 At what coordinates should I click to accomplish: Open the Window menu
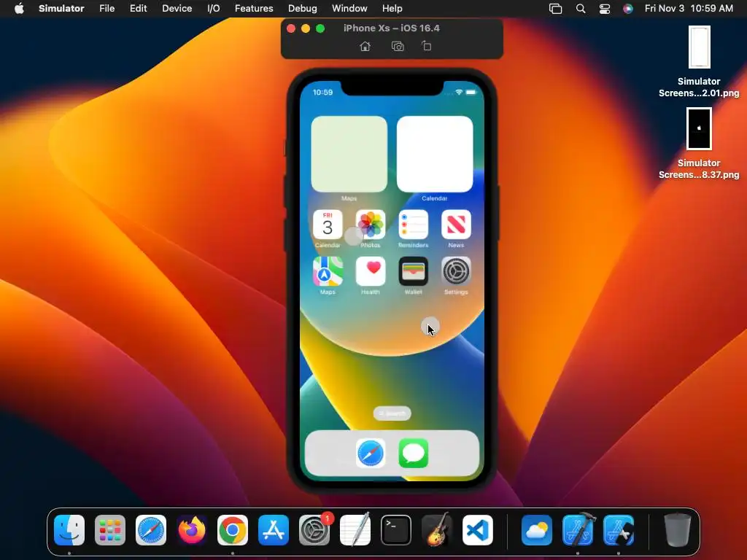pyautogui.click(x=349, y=9)
